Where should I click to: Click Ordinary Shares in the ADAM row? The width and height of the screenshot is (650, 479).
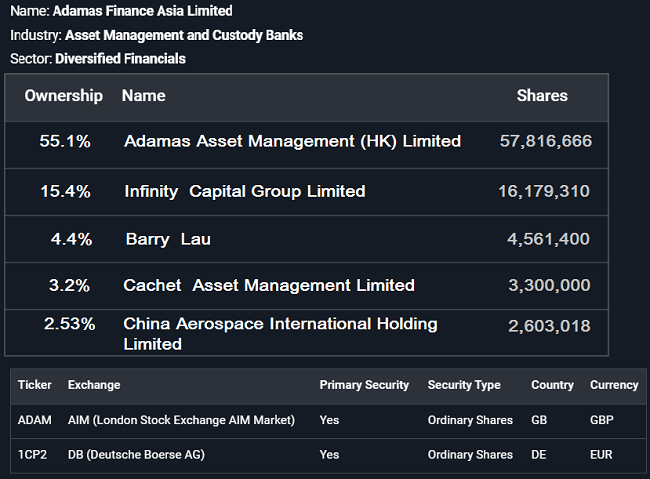(x=470, y=420)
